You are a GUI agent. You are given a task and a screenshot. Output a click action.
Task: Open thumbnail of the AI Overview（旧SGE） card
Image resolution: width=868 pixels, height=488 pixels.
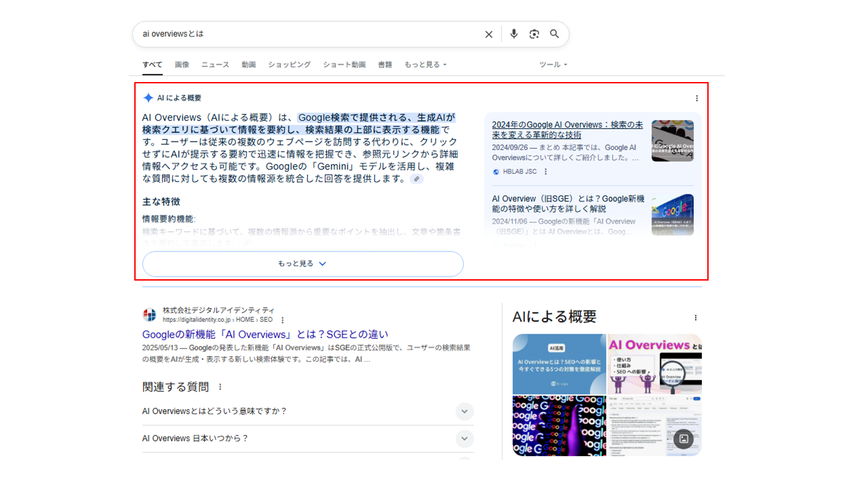pos(673,215)
